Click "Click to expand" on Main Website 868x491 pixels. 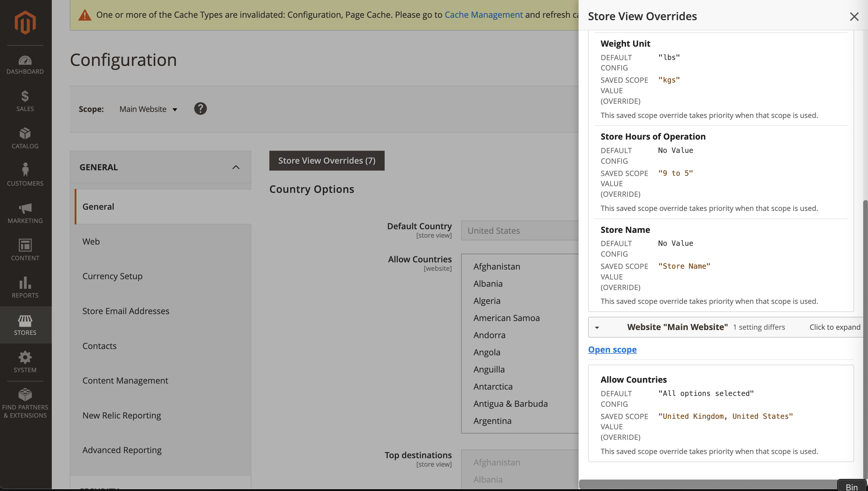coord(835,327)
